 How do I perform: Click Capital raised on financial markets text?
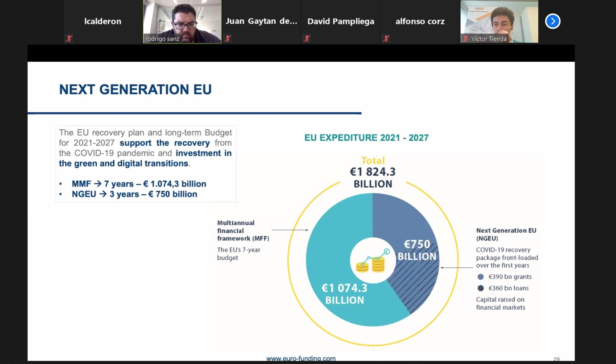coord(501,303)
